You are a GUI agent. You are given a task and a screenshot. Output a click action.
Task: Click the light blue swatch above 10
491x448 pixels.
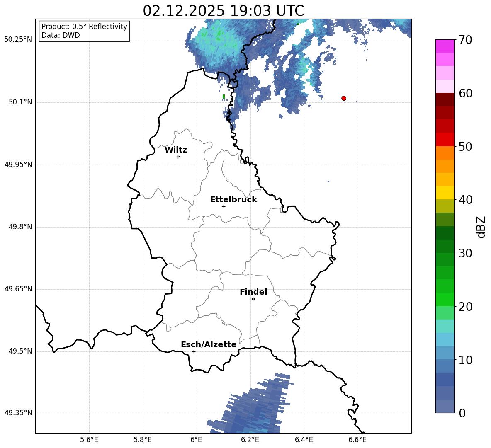(x=445, y=353)
